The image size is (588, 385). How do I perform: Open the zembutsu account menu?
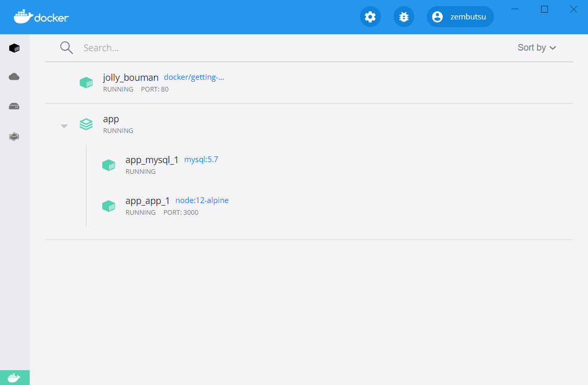click(x=460, y=17)
